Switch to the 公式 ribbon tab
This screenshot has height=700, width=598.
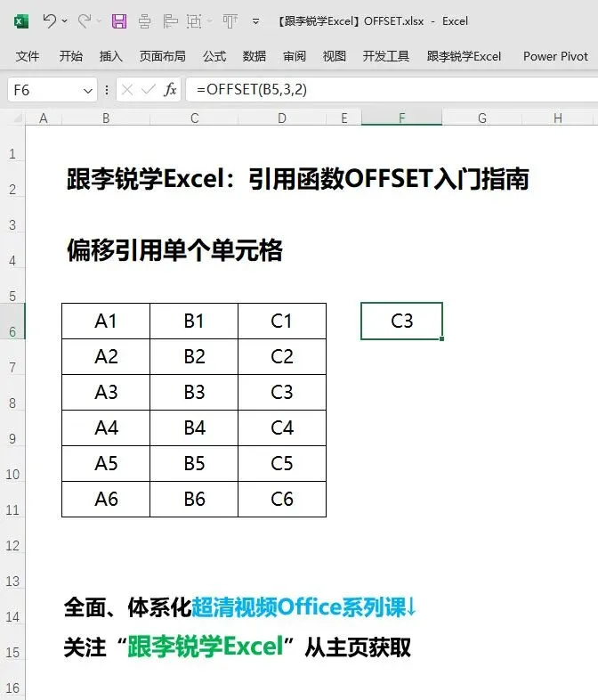point(214,56)
